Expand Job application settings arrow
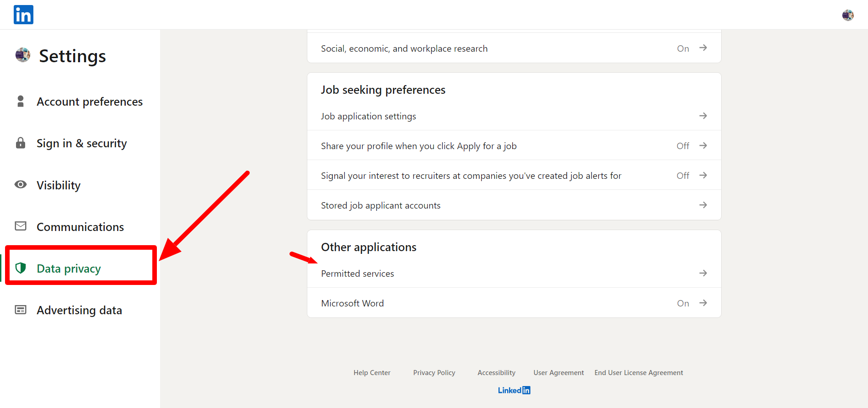This screenshot has height=408, width=868. pos(703,116)
